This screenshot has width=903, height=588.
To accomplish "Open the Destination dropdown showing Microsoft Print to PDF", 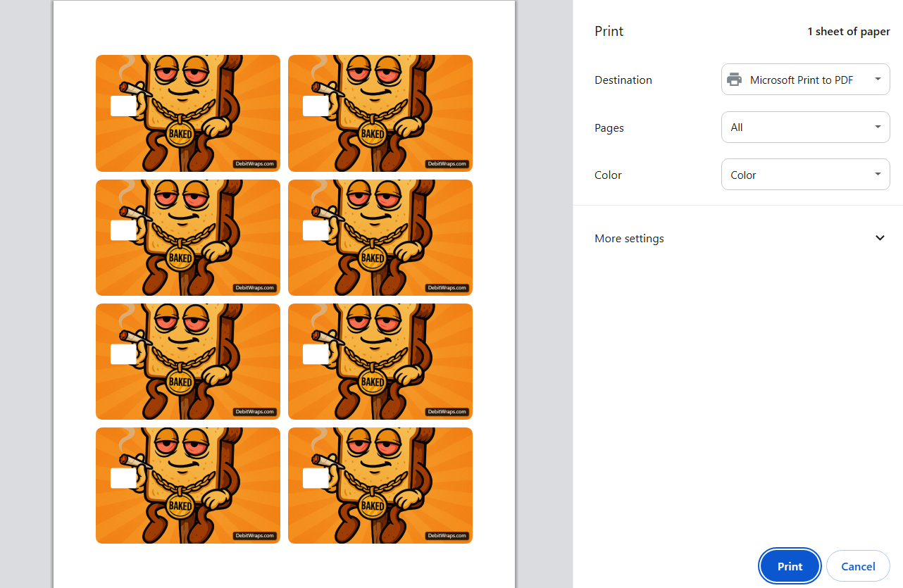I will tap(805, 80).
